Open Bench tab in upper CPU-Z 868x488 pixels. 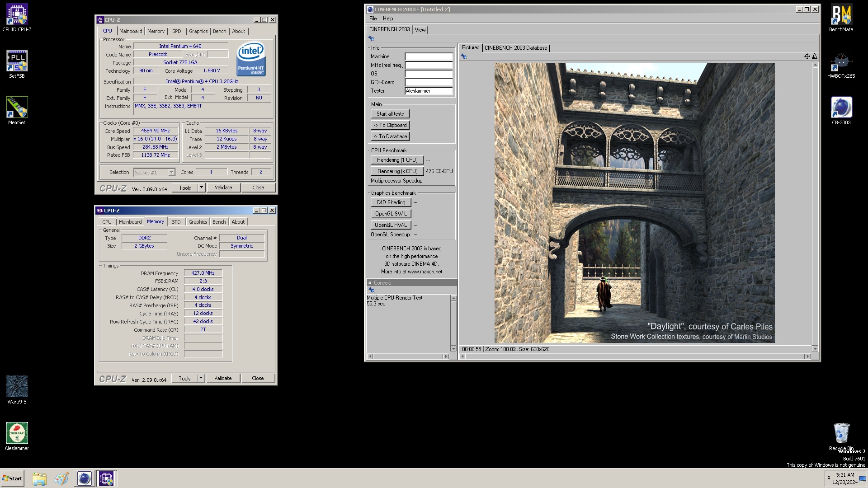click(x=220, y=31)
